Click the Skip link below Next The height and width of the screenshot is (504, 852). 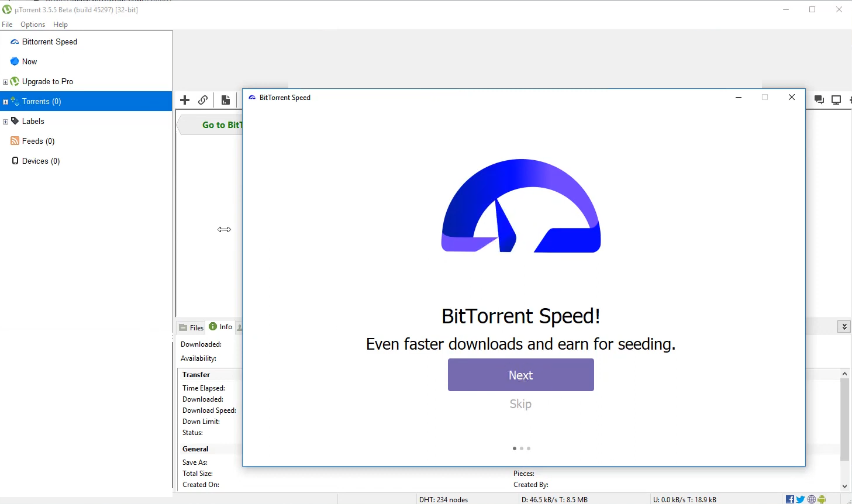tap(520, 404)
